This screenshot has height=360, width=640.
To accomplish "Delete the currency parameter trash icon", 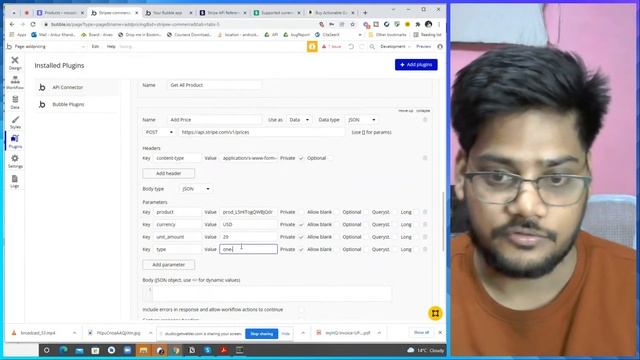I will [x=425, y=224].
